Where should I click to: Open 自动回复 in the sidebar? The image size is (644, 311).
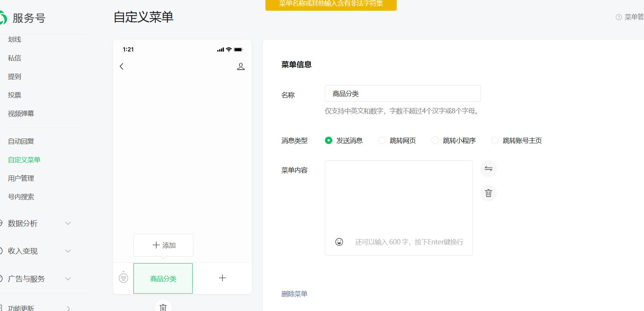(x=21, y=141)
